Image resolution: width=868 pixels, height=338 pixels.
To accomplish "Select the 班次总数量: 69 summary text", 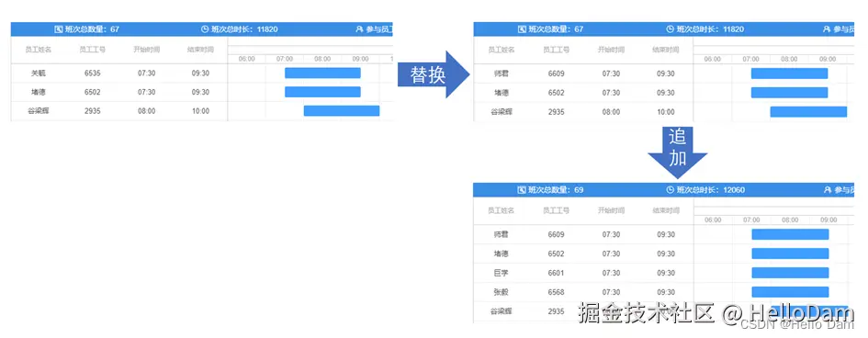I will click(x=556, y=190).
